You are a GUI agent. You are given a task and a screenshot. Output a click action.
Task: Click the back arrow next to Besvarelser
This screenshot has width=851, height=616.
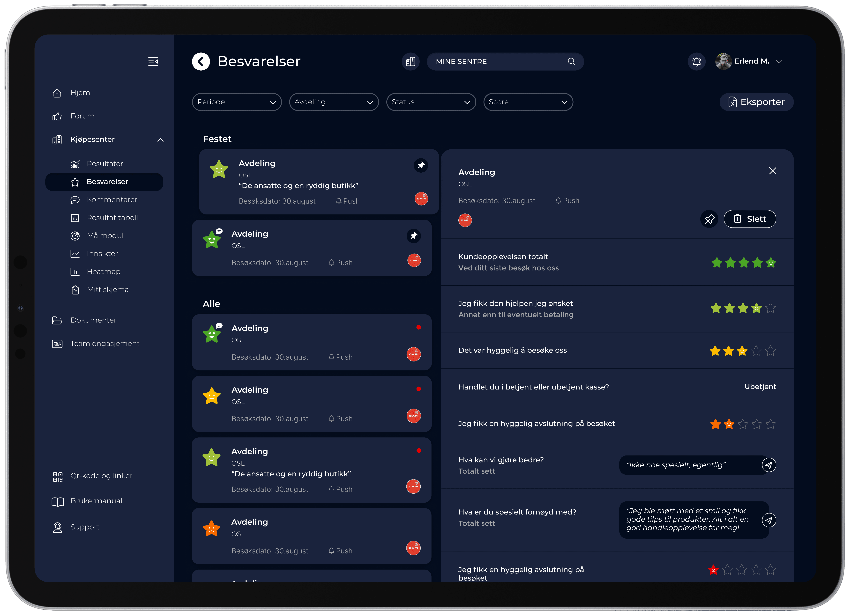point(201,62)
